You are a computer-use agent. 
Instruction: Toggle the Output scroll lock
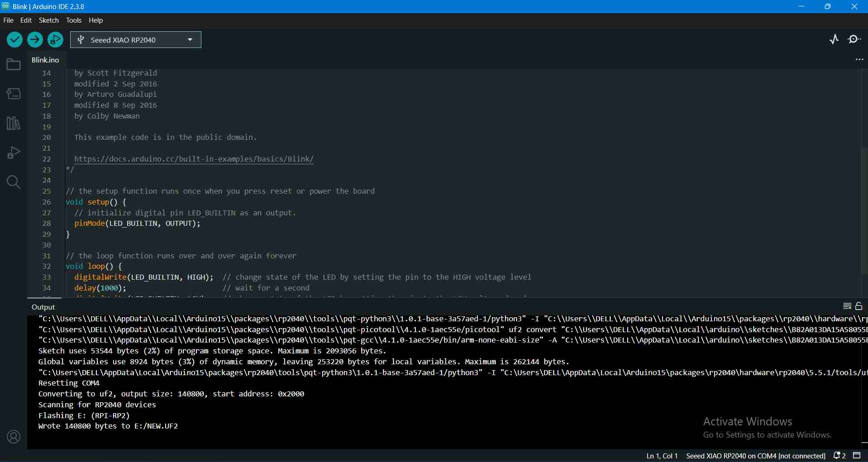pos(859,306)
